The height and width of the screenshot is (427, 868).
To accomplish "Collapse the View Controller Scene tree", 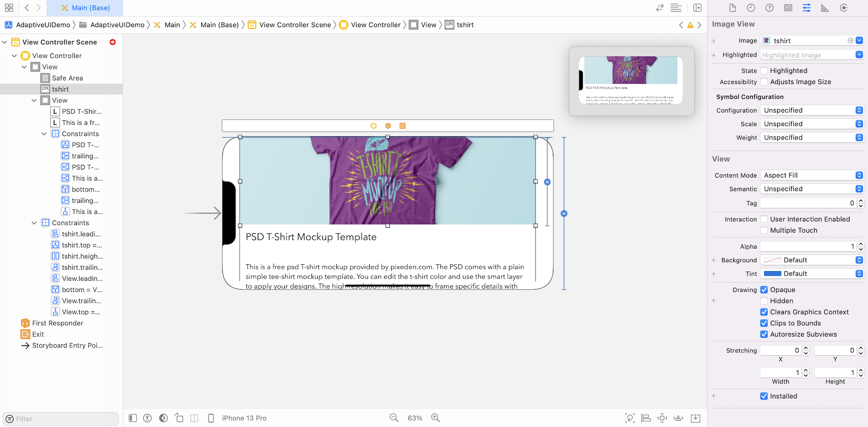I will 5,42.
